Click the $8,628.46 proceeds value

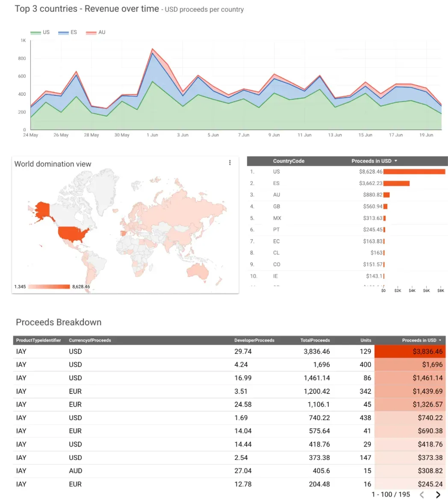(x=371, y=172)
